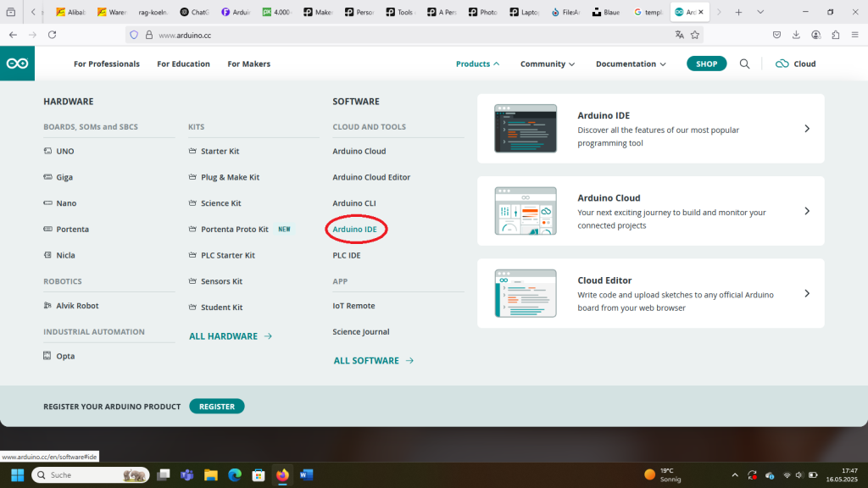Select the Giga board link

tap(58, 177)
